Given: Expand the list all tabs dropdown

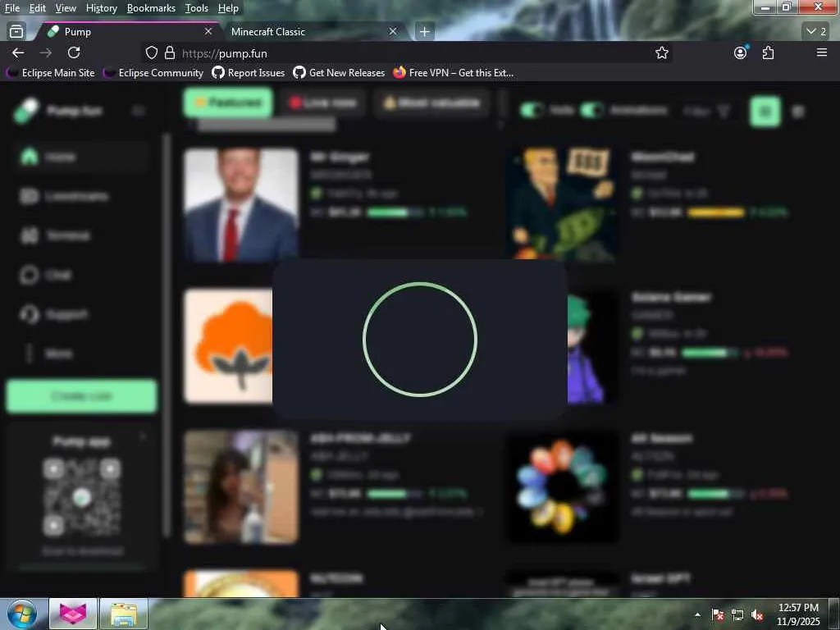Looking at the screenshot, I should pyautogui.click(x=817, y=32).
